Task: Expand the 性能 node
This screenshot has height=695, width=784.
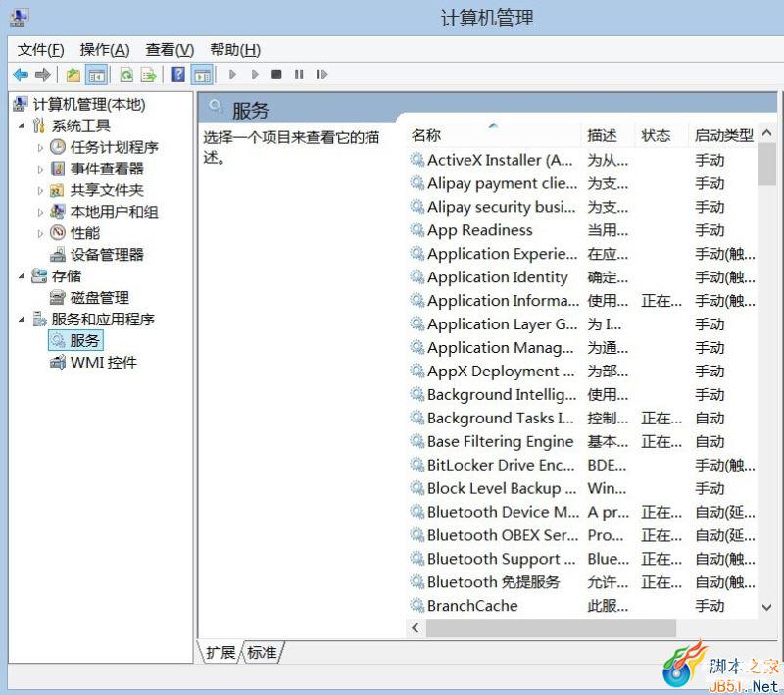Action: (40, 233)
